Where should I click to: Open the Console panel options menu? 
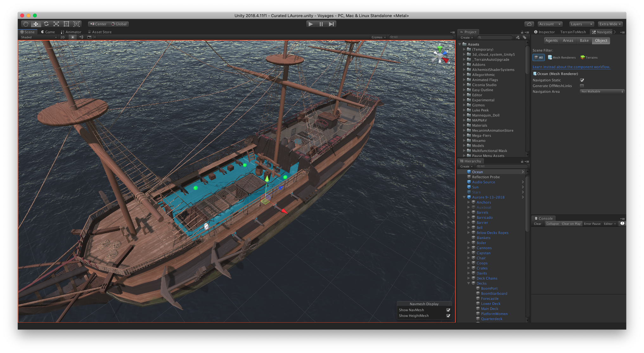[622, 219]
